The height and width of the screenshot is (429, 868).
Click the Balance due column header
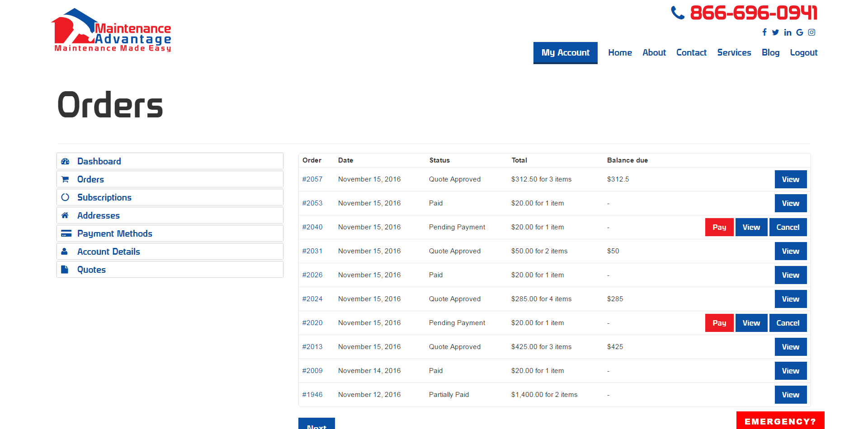(627, 160)
